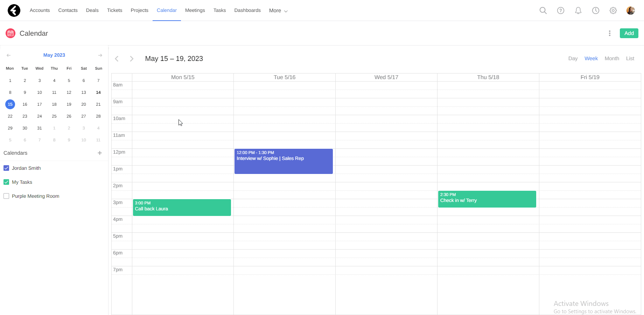Click the Wed 5/17 column header
Viewport: 644px width, 315px height.
(x=386, y=77)
